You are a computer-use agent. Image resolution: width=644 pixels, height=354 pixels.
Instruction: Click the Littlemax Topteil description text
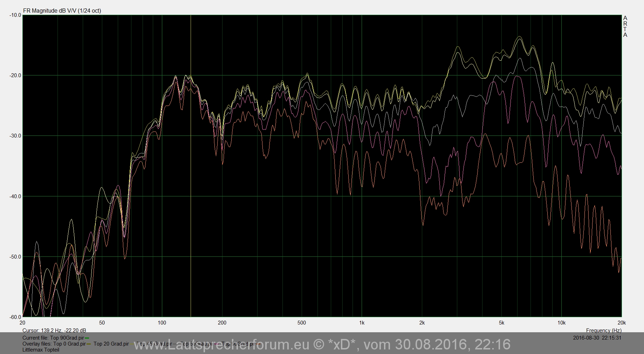point(41,350)
